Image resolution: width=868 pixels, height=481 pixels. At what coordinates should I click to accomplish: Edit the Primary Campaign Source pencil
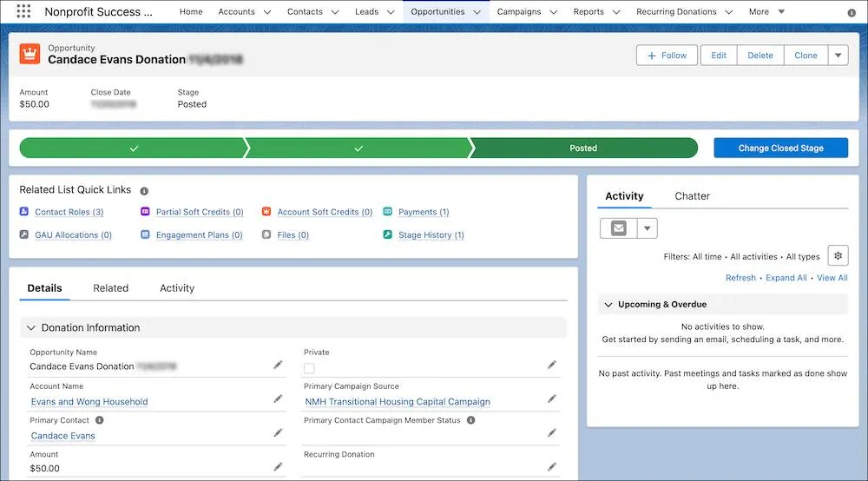(x=552, y=399)
